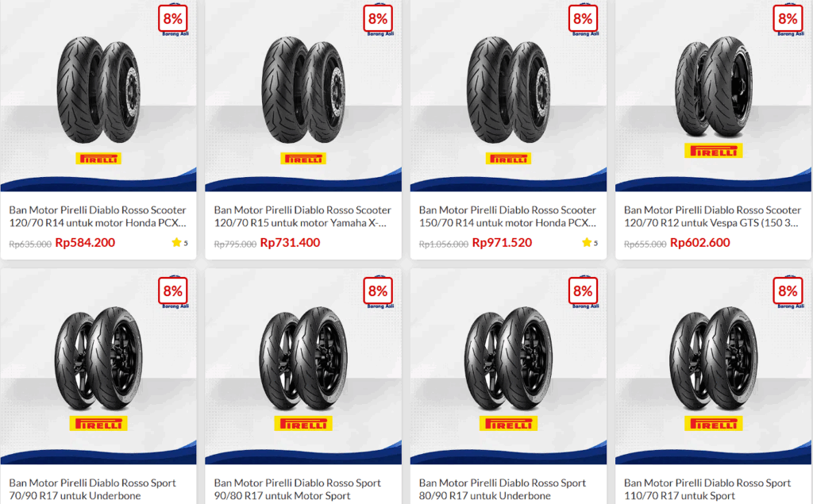Open the Diablo Rosso Sport 80/90 R17 Underbone title
This screenshot has width=813, height=504.
(x=503, y=489)
